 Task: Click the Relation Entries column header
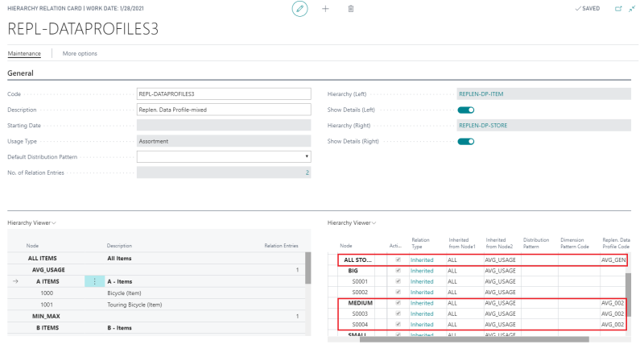281,246
